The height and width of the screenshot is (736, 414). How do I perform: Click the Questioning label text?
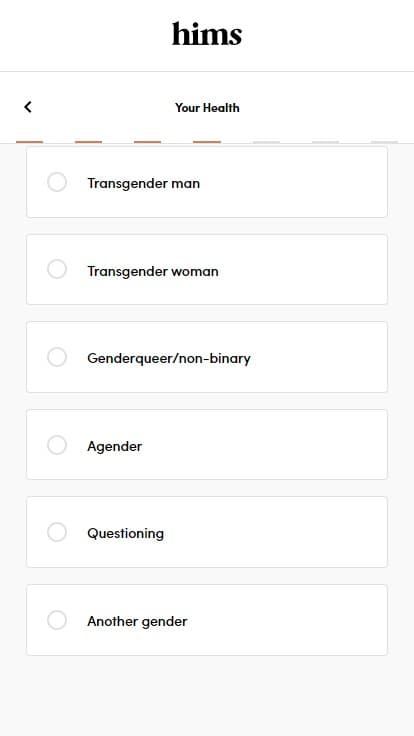[x=125, y=534]
